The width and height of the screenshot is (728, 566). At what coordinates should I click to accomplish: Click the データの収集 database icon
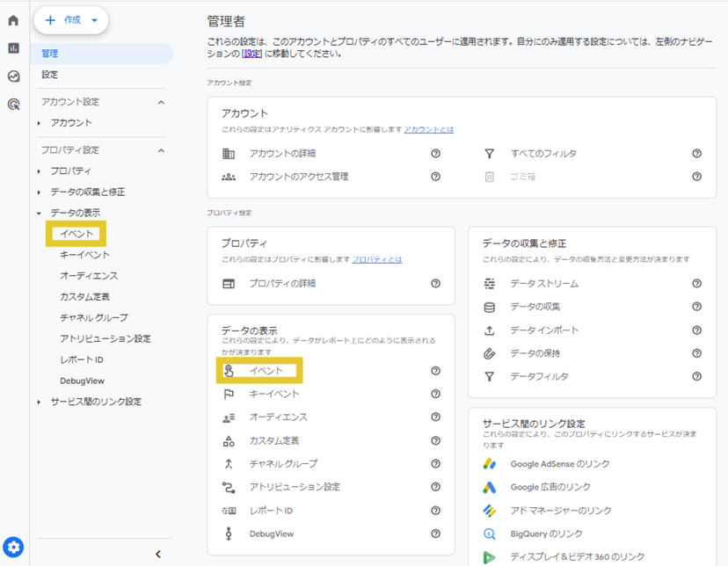pos(490,307)
